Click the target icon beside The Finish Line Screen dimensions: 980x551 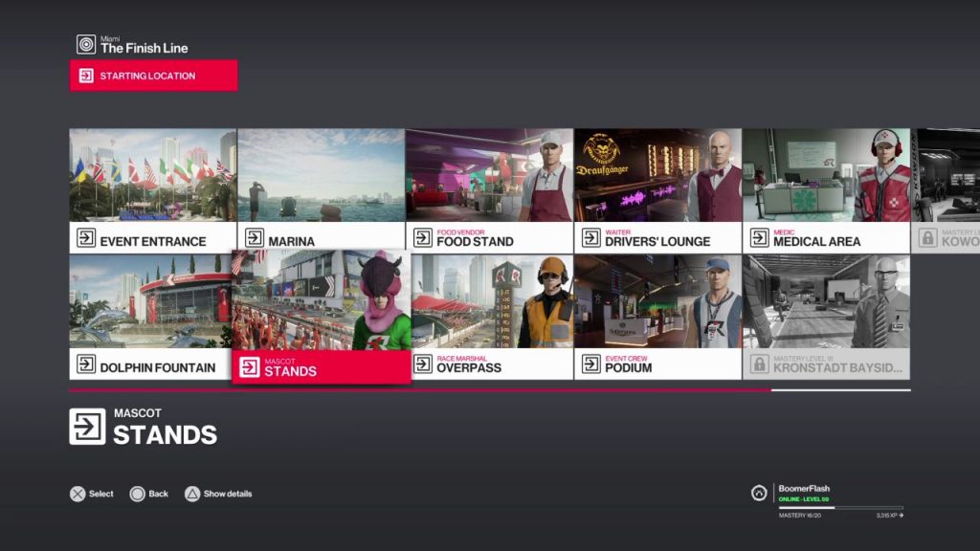[86, 44]
